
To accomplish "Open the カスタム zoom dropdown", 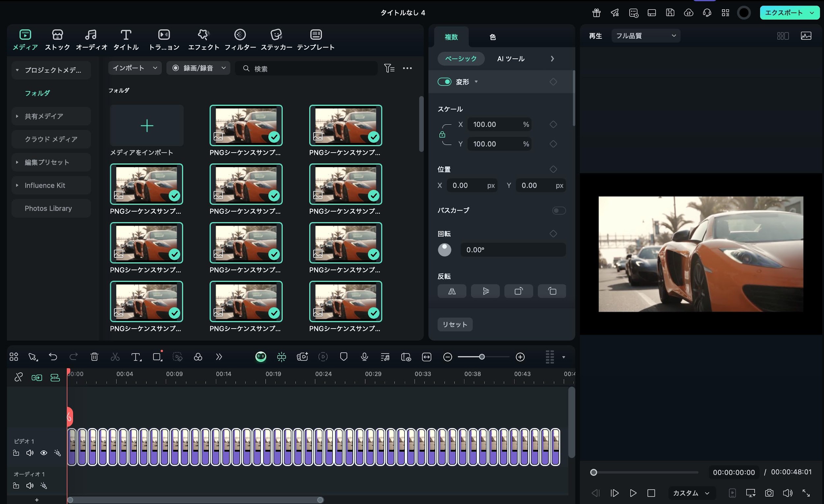I will pos(691,493).
